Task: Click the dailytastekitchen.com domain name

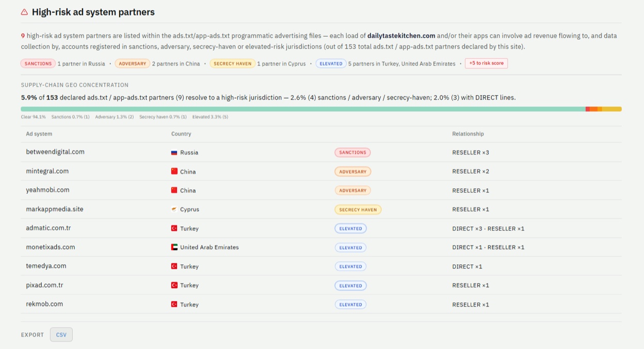Action: pos(401,36)
